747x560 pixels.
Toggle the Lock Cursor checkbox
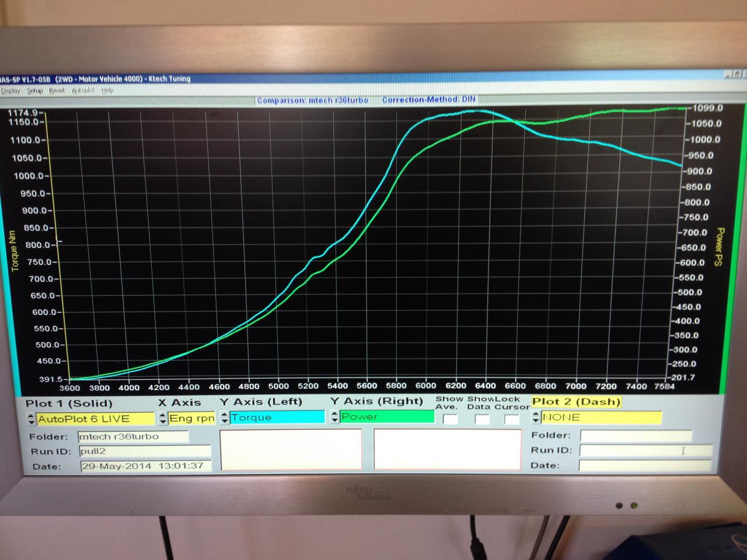coord(511,419)
